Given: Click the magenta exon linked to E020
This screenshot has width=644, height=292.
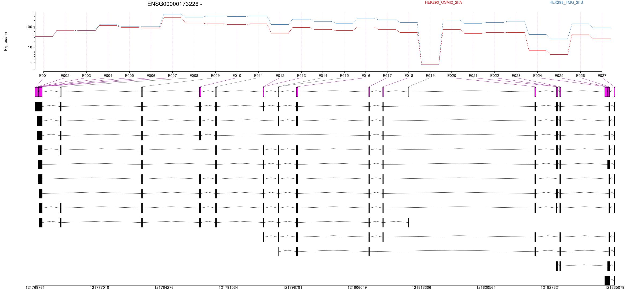Looking at the screenshot, I should tap(535, 92).
